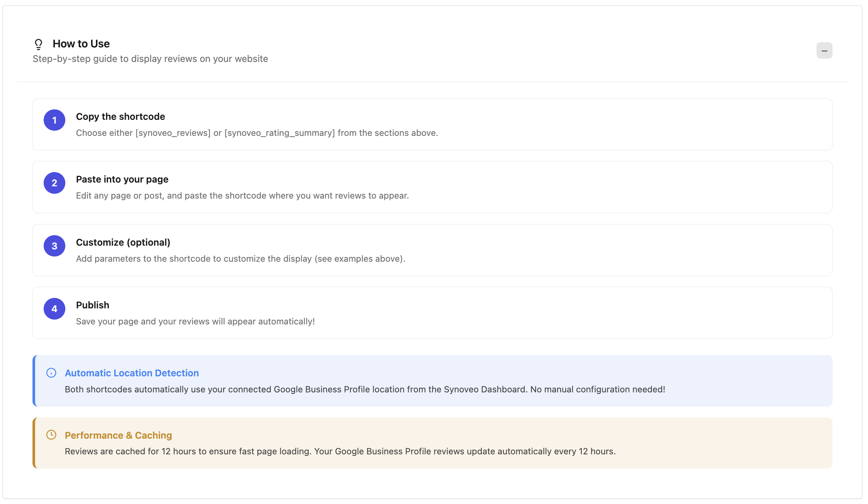Click the step 4 number badge

coord(54,309)
